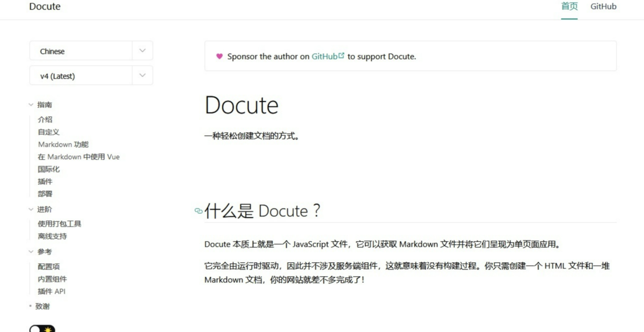Open 在 Markdown 中使用 Vue page

tap(79, 157)
